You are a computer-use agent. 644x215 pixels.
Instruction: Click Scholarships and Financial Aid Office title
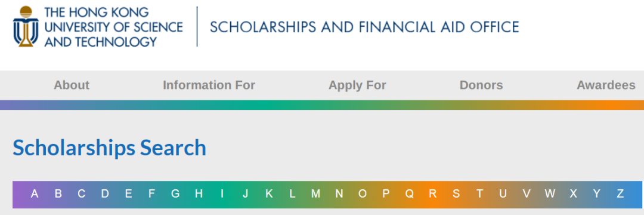click(x=364, y=27)
